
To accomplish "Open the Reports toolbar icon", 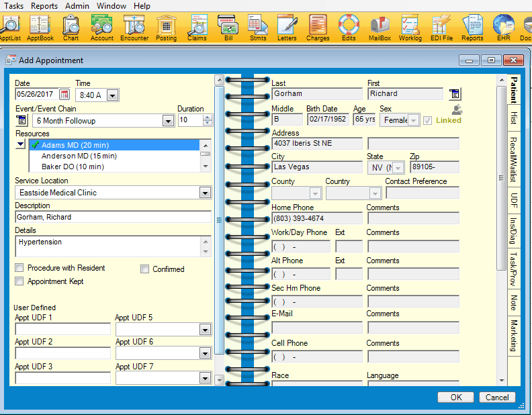I will point(472,28).
